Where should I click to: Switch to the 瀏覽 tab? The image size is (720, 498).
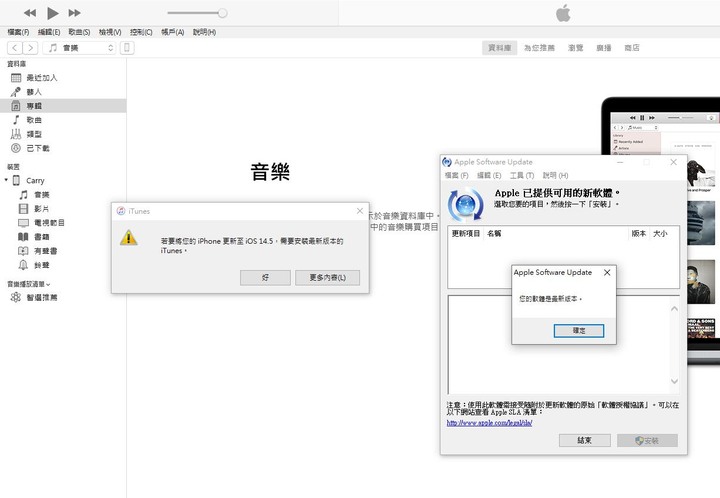(575, 48)
